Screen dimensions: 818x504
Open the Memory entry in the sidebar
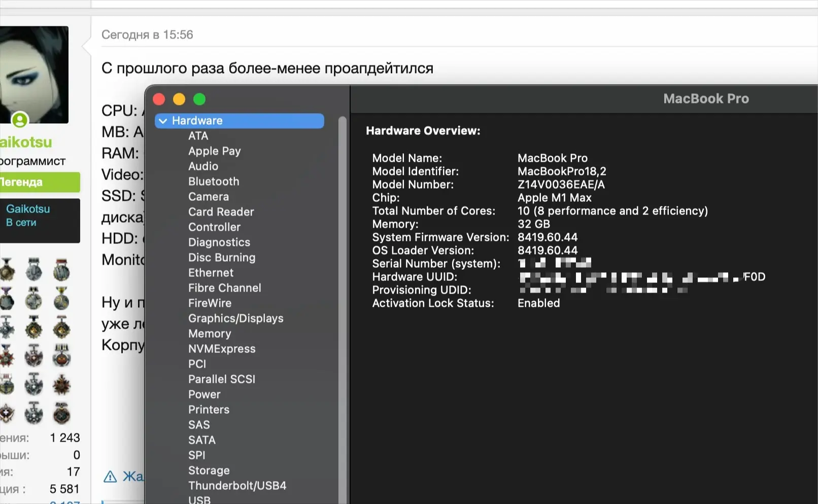210,334
